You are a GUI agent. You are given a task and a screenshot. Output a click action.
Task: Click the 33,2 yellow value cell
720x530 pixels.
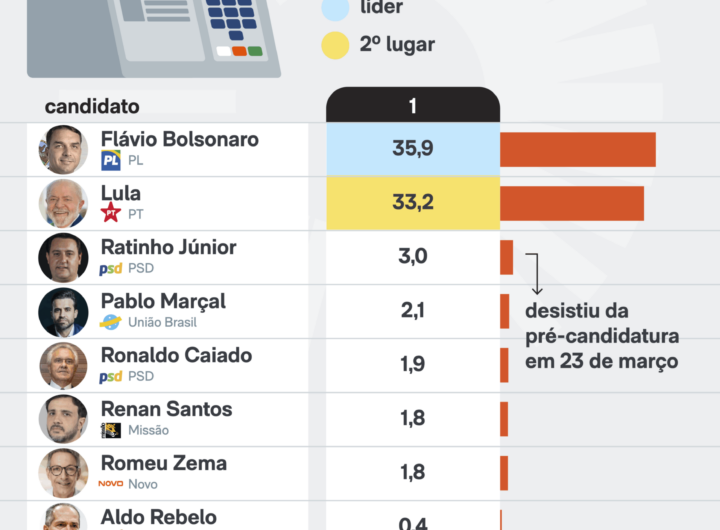412,204
